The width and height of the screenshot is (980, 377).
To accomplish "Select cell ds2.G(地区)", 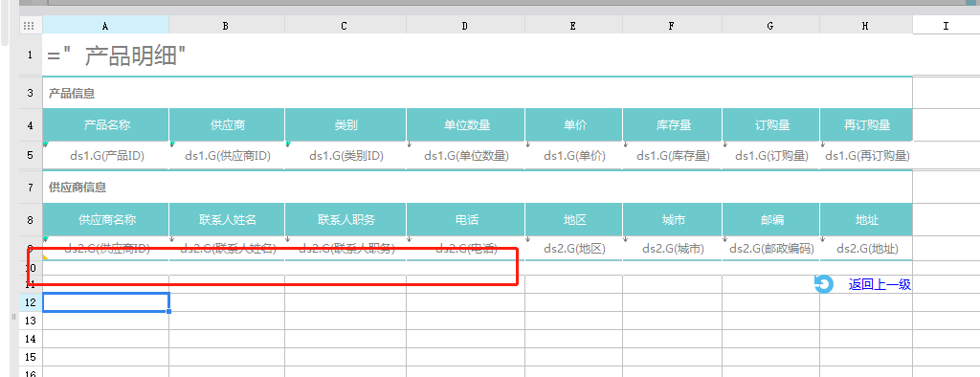I will click(x=574, y=248).
